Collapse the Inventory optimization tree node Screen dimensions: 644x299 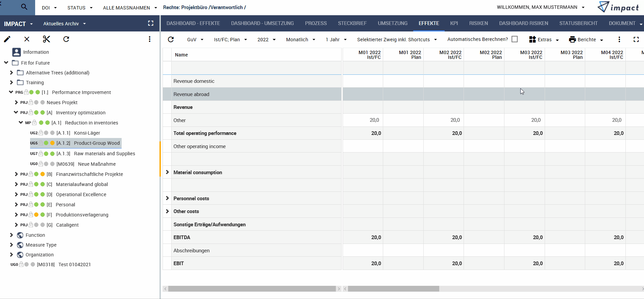click(16, 112)
